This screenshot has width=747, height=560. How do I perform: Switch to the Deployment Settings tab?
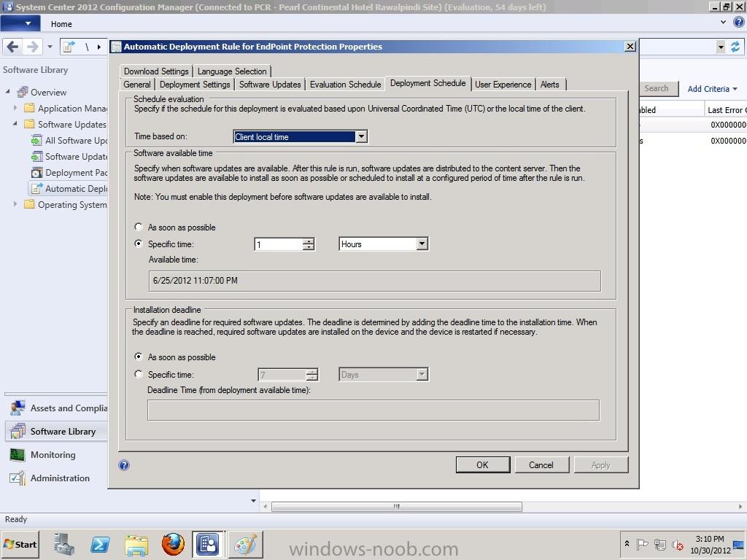(195, 85)
